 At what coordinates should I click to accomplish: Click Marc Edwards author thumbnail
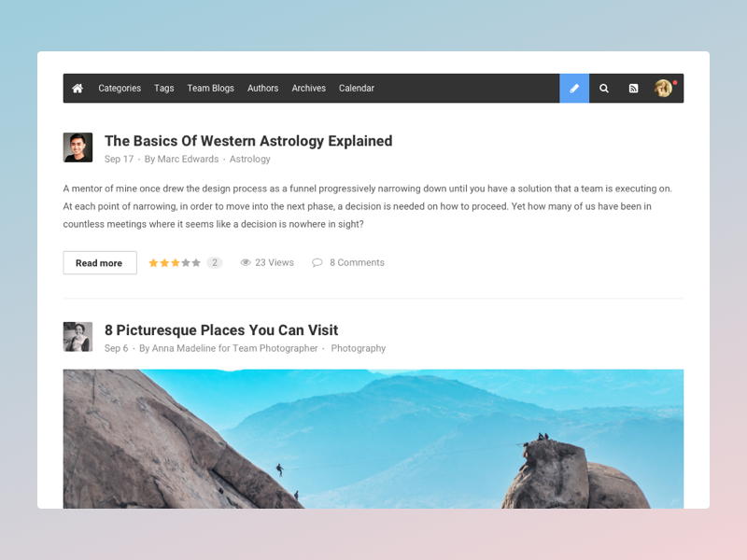tap(78, 147)
